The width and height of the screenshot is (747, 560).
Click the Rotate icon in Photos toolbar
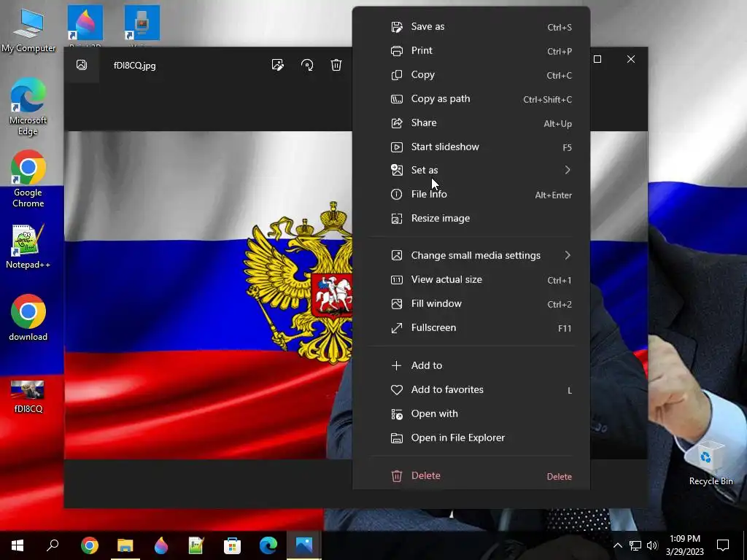tap(307, 65)
